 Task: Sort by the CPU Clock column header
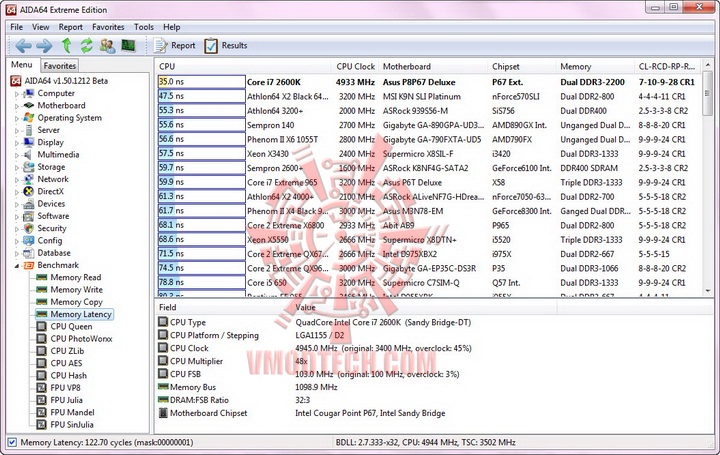pyautogui.click(x=354, y=67)
